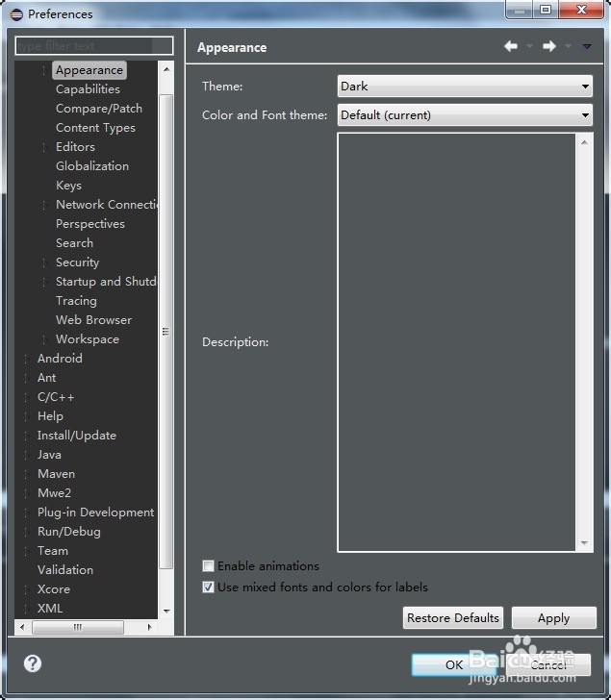Click the tree scroll right arrow

[149, 627]
